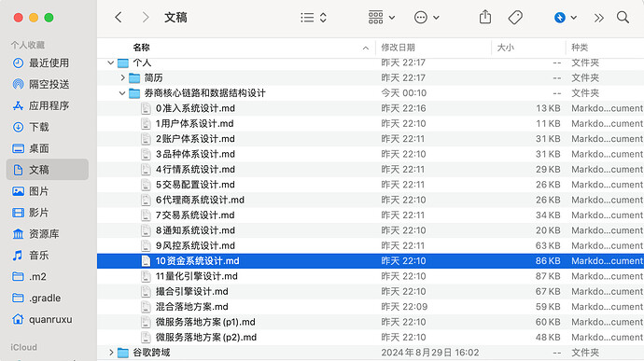Show more toolbar items with double chevron
Image resolution: width=644 pixels, height=361 pixels.
tap(599, 18)
